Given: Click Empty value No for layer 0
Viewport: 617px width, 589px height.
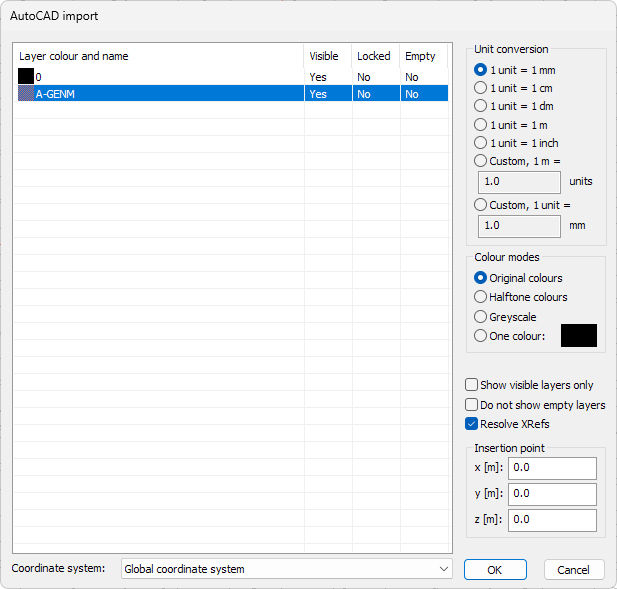Looking at the screenshot, I should (x=412, y=77).
